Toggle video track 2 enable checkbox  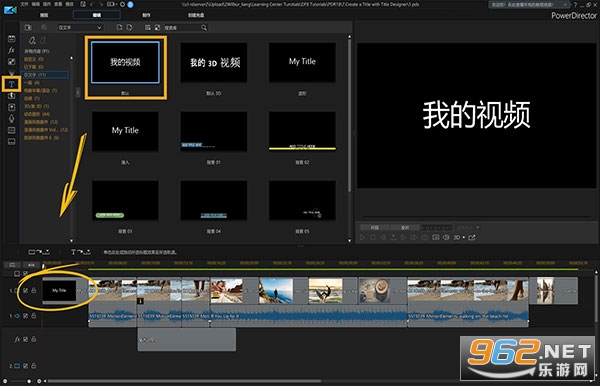coord(25,366)
